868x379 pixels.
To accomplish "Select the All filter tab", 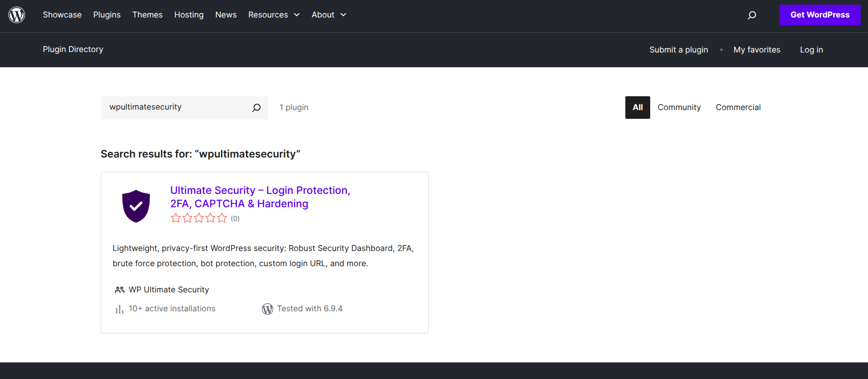I will (638, 107).
